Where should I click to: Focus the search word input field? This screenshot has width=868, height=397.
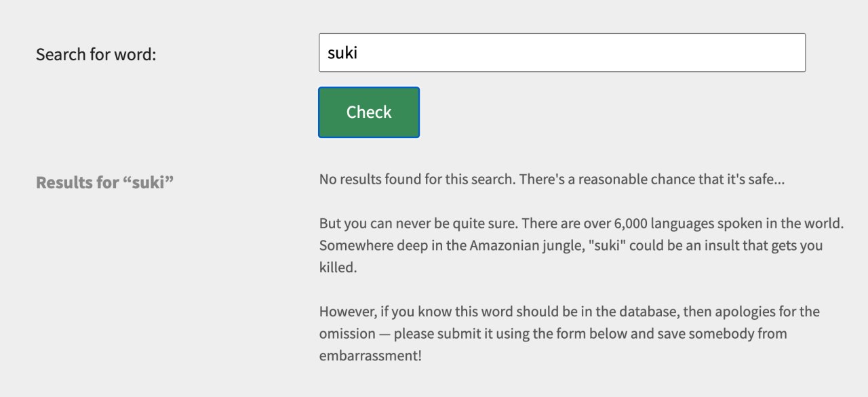[x=562, y=53]
